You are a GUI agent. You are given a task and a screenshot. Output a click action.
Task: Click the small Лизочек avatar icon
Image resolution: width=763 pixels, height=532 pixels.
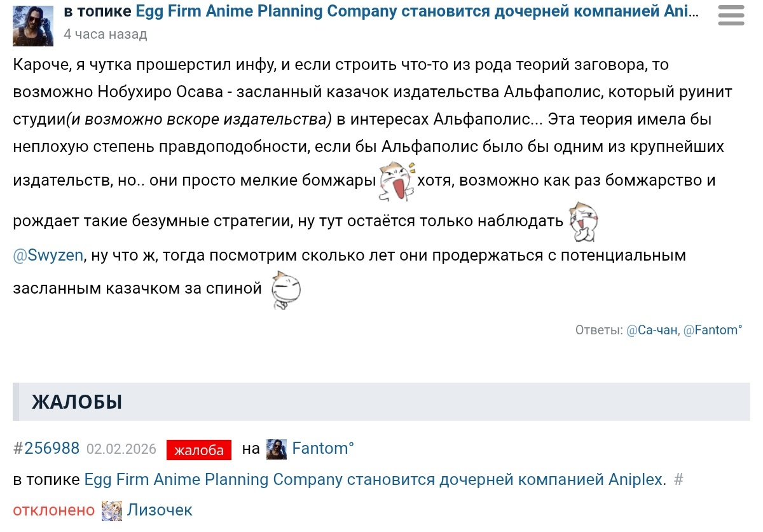[112, 510]
